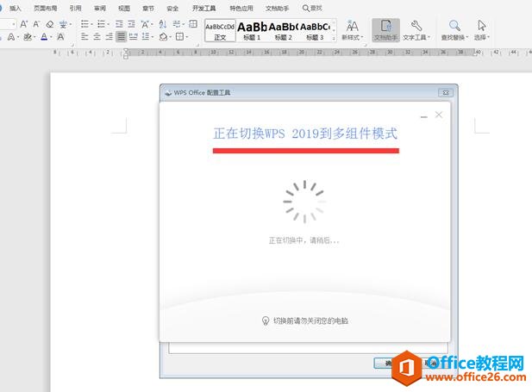532x392 pixels.
Task: Expand the highlight color dropdown arrow
Action: point(34,37)
